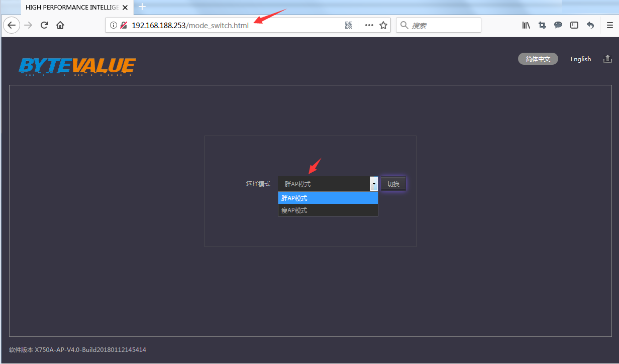
Task: Bookmark this page with star icon
Action: pyautogui.click(x=383, y=25)
